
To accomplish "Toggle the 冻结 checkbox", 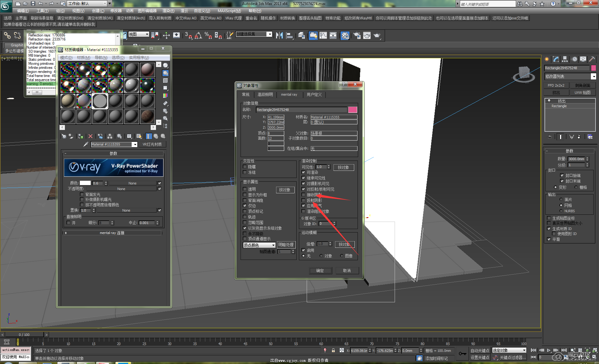I will (245, 172).
